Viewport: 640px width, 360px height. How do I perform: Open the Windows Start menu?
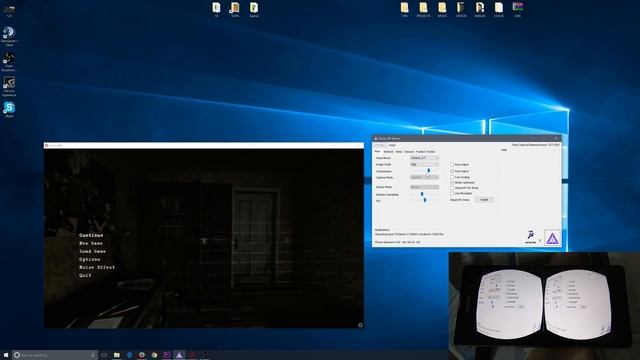pyautogui.click(x=6, y=355)
